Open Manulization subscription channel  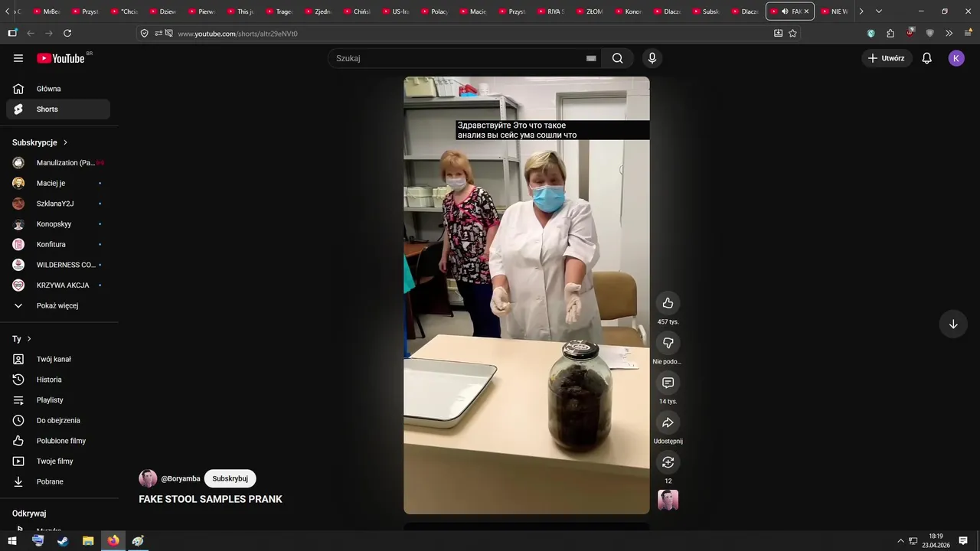coord(58,163)
